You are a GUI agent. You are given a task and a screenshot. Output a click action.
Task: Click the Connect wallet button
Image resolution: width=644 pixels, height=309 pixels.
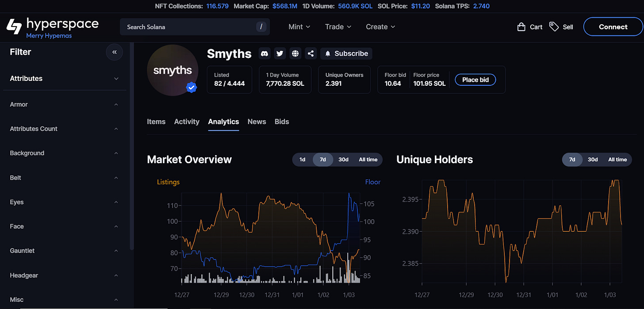[x=613, y=27]
